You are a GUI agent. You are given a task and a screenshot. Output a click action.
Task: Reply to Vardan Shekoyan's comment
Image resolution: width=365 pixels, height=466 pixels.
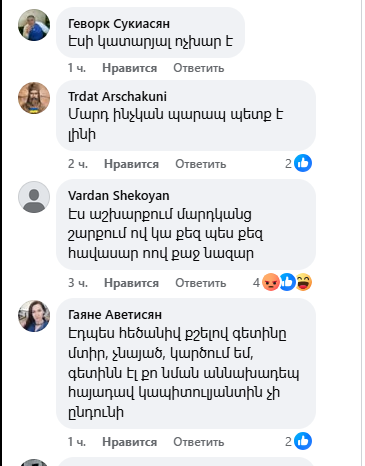click(201, 283)
